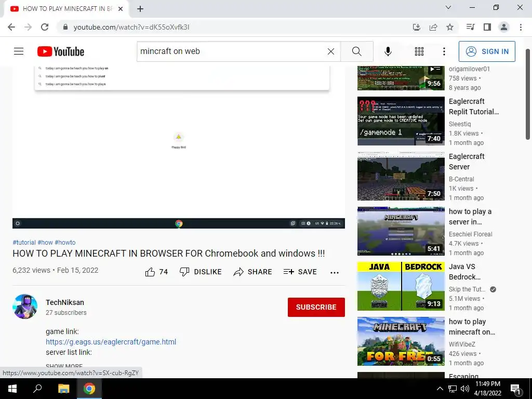The width and height of the screenshot is (532, 399).
Task: Open a new browser tab
Action: [x=140, y=9]
